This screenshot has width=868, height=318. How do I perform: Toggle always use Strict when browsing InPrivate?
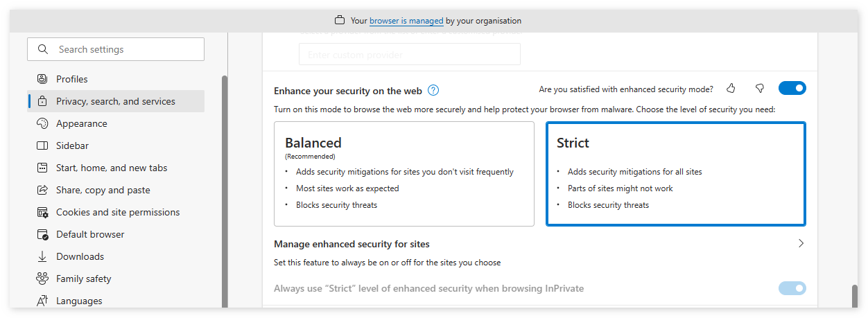(792, 288)
